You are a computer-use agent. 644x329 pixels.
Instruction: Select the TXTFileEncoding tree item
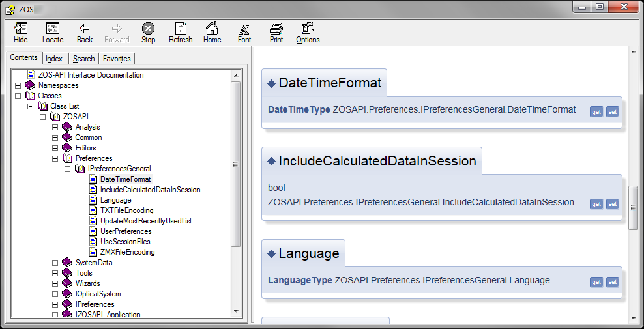click(x=127, y=210)
